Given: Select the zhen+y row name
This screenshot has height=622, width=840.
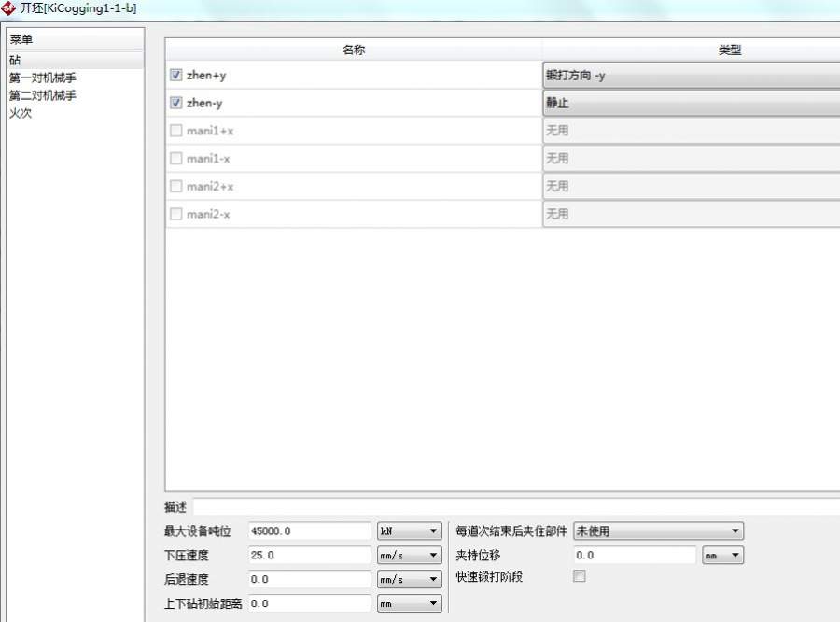Looking at the screenshot, I should tap(206, 75).
